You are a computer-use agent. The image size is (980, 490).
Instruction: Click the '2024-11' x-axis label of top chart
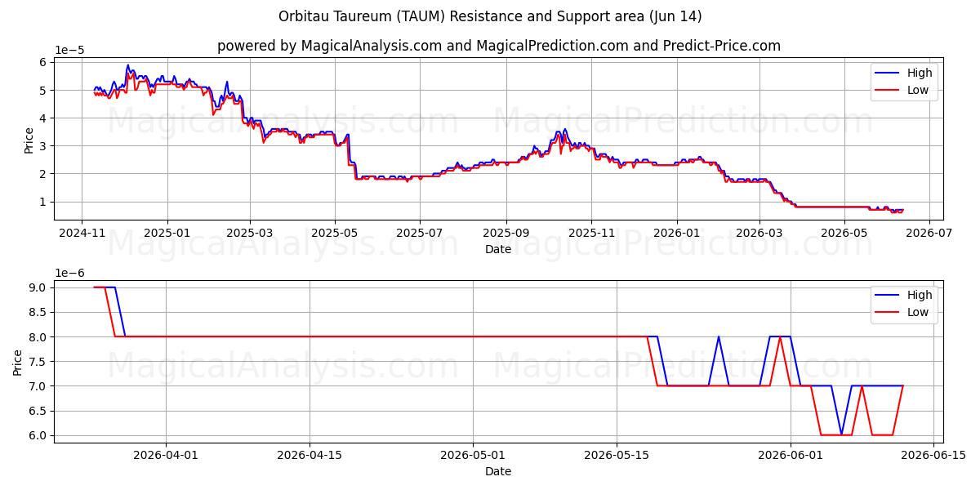click(81, 233)
